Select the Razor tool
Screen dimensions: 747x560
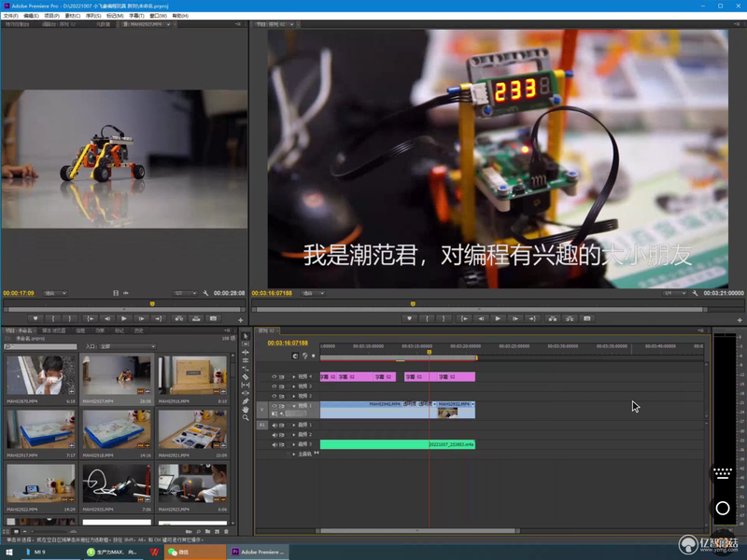pyautogui.click(x=246, y=377)
